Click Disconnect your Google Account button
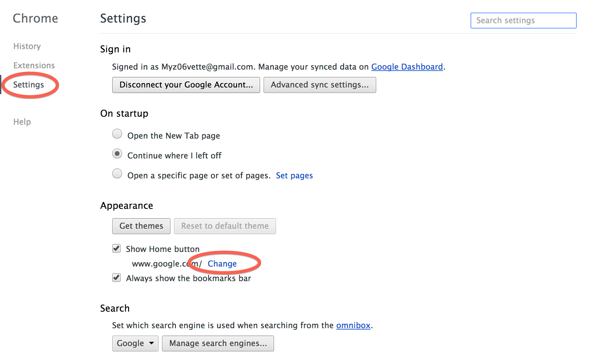The height and width of the screenshot is (364, 592). tap(186, 85)
